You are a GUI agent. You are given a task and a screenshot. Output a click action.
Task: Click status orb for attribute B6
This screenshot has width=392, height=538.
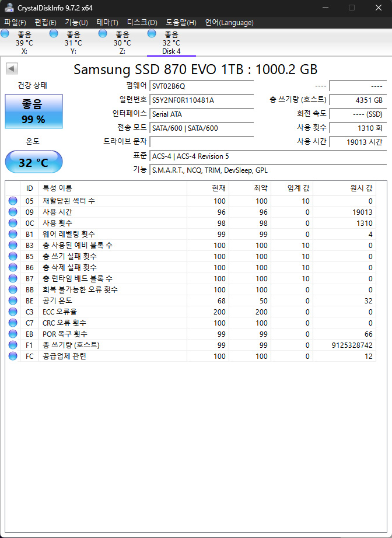tap(13, 267)
